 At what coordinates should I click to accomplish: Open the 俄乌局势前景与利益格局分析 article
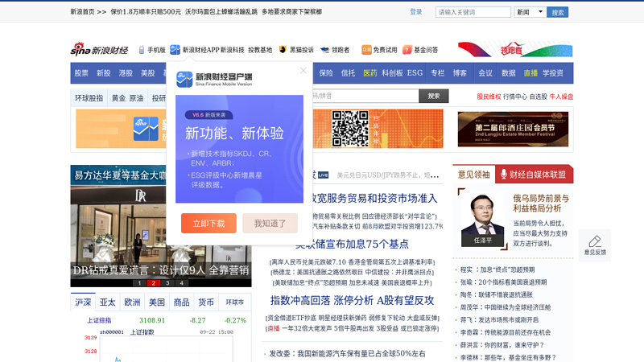click(x=541, y=204)
